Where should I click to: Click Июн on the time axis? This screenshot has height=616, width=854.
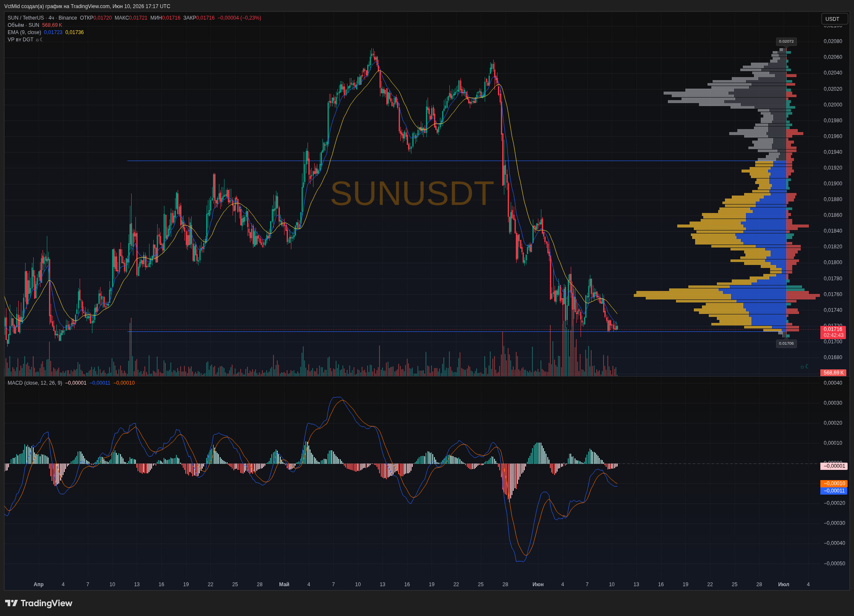tap(538, 584)
